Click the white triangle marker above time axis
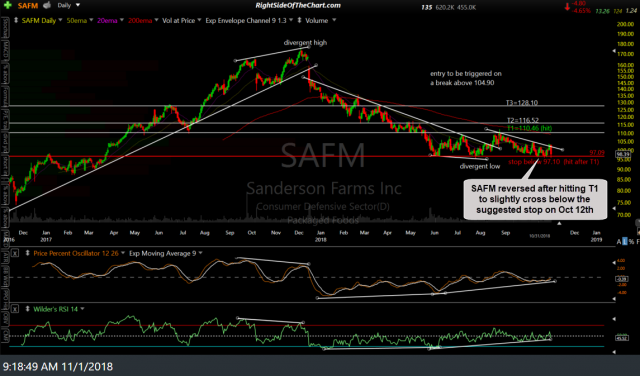 click(559, 223)
